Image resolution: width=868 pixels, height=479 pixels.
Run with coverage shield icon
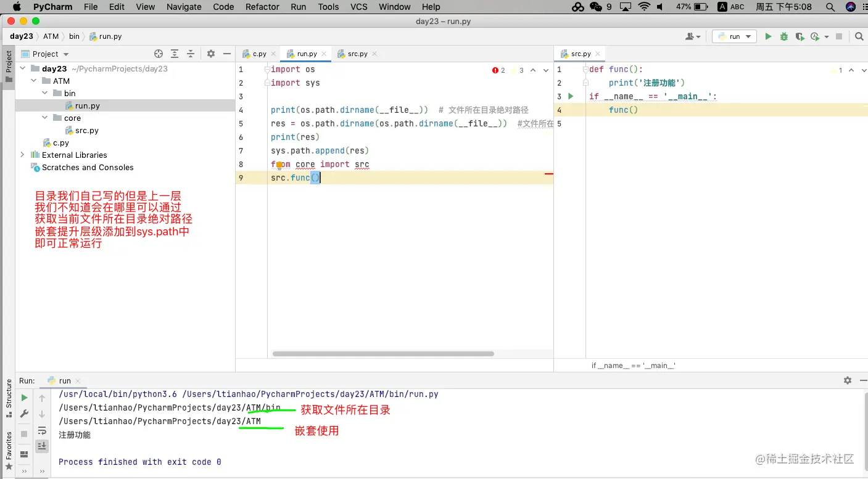coord(800,36)
